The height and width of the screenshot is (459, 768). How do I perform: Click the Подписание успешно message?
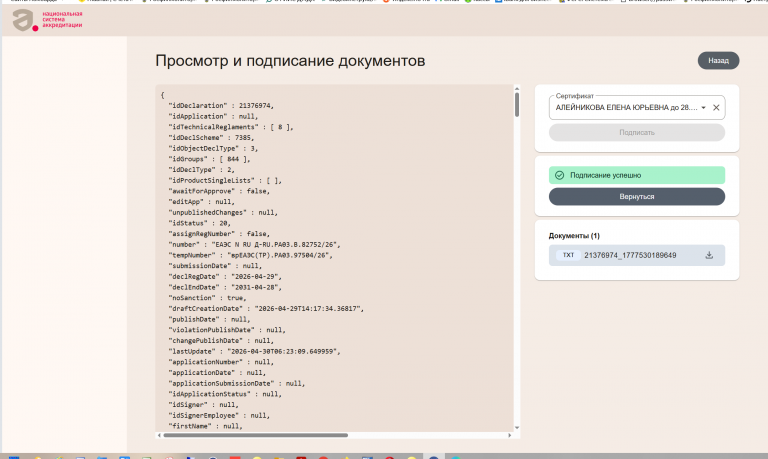(x=605, y=175)
